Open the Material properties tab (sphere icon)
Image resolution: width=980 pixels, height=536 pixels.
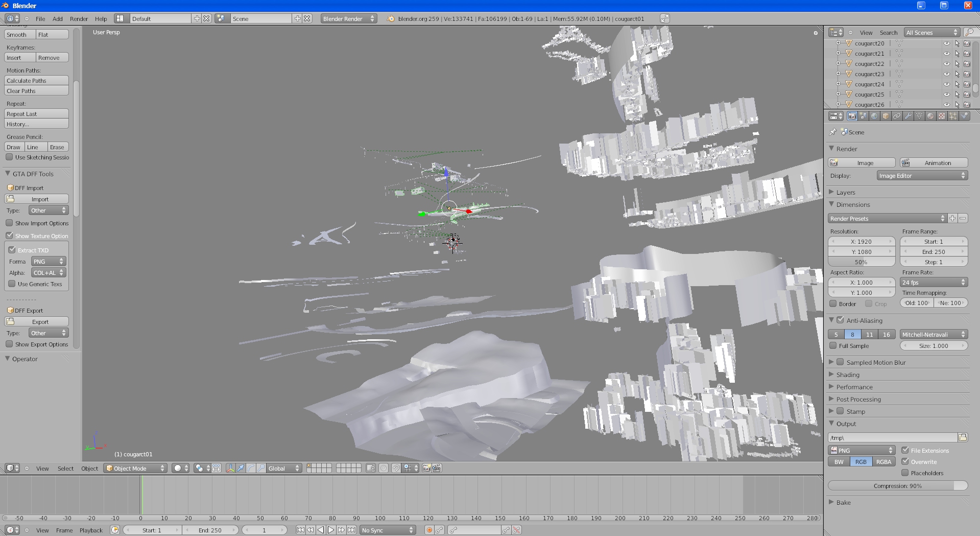[x=930, y=116]
